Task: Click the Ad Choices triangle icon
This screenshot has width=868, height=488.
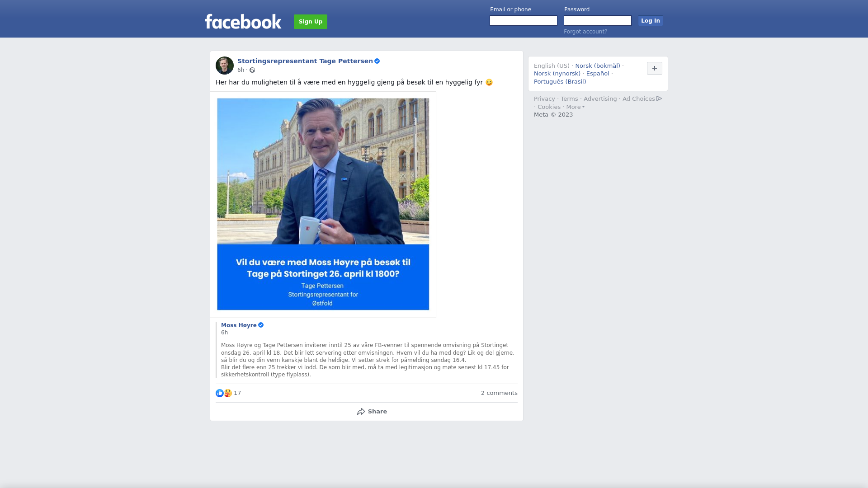Action: pos(659,99)
